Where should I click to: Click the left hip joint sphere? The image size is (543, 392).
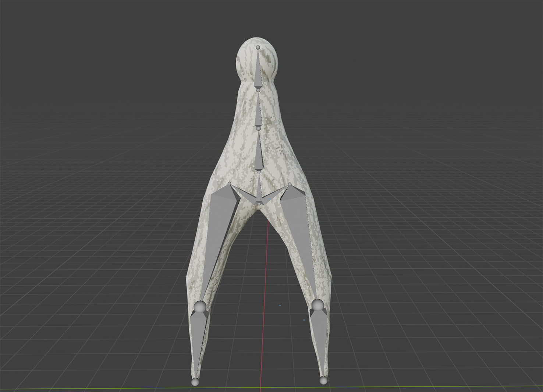pyautogui.click(x=230, y=183)
